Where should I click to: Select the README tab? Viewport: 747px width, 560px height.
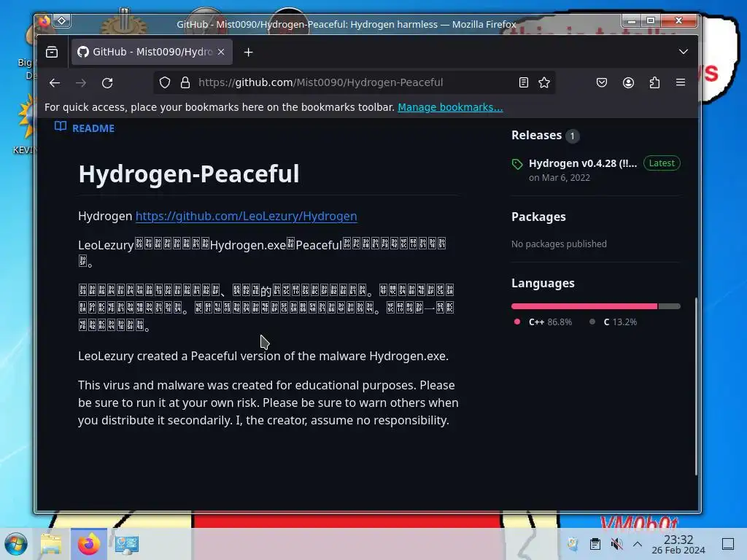[x=85, y=128]
